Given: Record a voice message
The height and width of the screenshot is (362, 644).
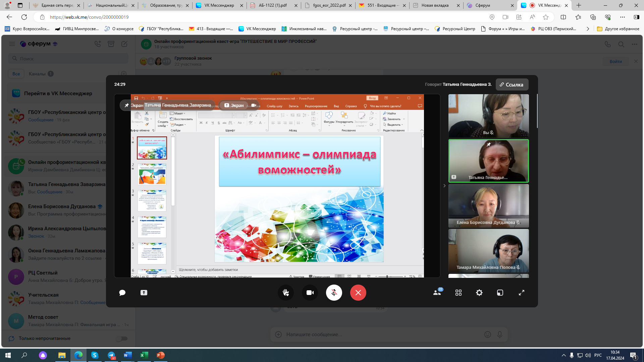Looking at the screenshot, I should (x=500, y=335).
